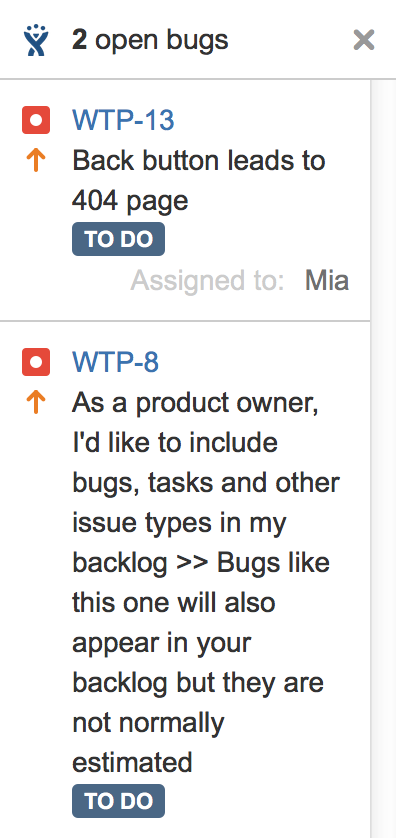Open issue WTP-13 link

click(123, 120)
